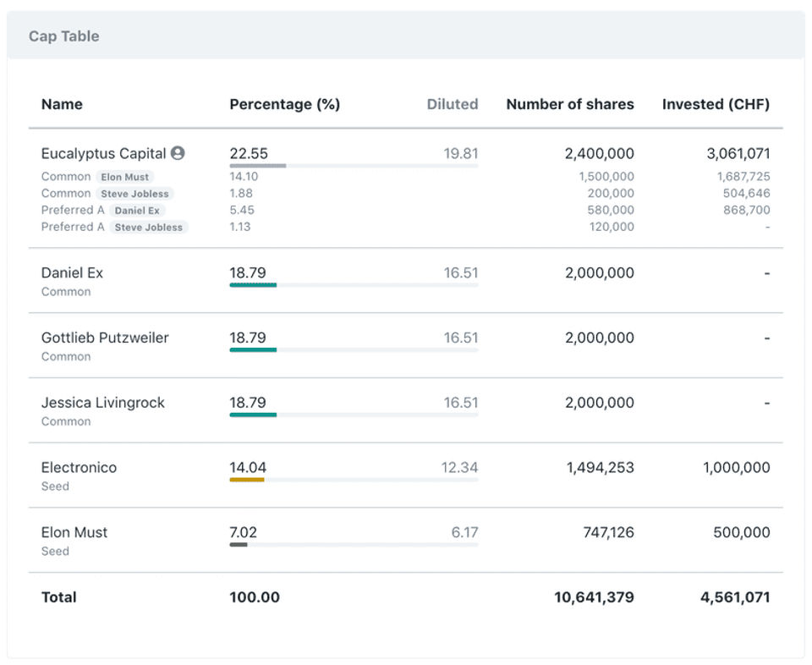Viewport: 812px width, 665px height.
Task: Open Jessica Livingrock shareholder details
Action: [x=102, y=403]
